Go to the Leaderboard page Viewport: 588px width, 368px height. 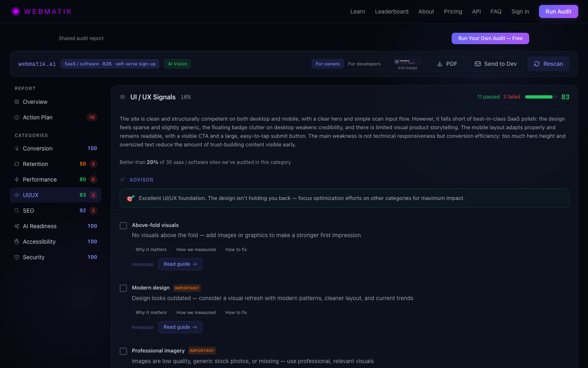pos(392,11)
